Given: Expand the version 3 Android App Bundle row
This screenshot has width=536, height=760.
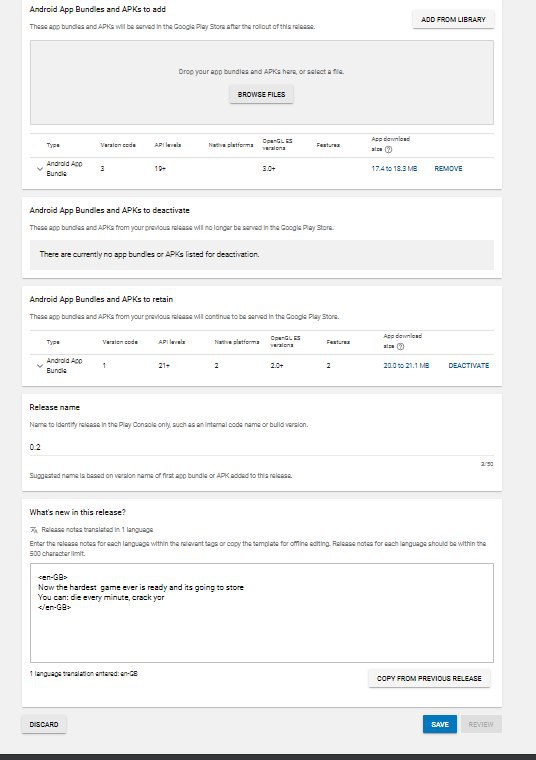Looking at the screenshot, I should (40, 169).
